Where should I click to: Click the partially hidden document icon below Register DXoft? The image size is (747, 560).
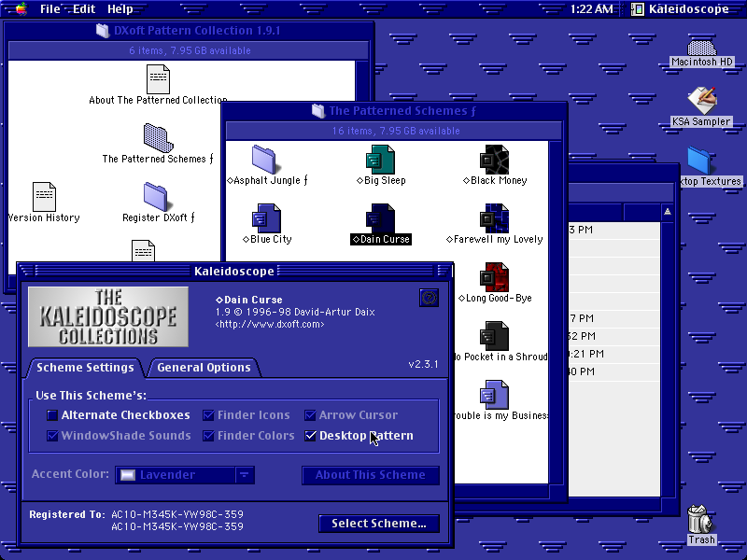[144, 250]
